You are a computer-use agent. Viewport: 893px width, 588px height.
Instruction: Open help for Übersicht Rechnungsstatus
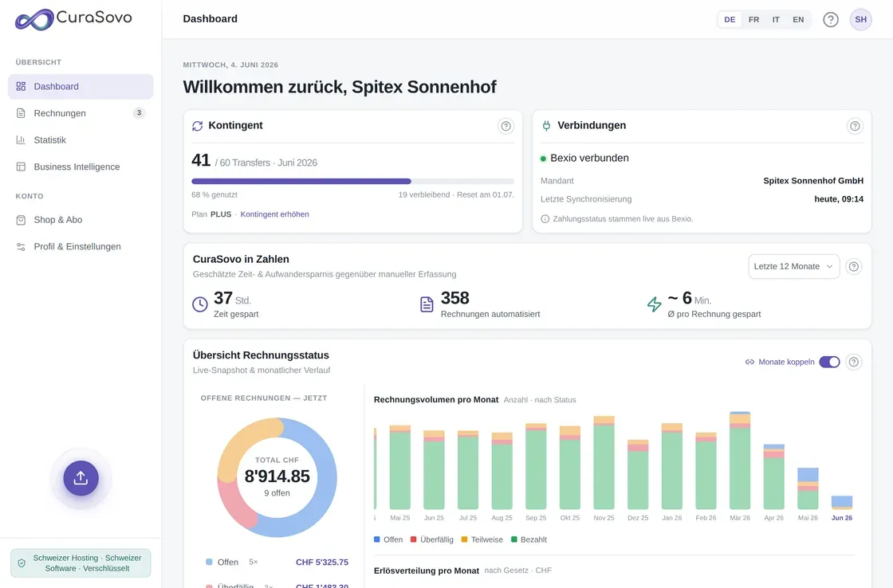pos(854,362)
